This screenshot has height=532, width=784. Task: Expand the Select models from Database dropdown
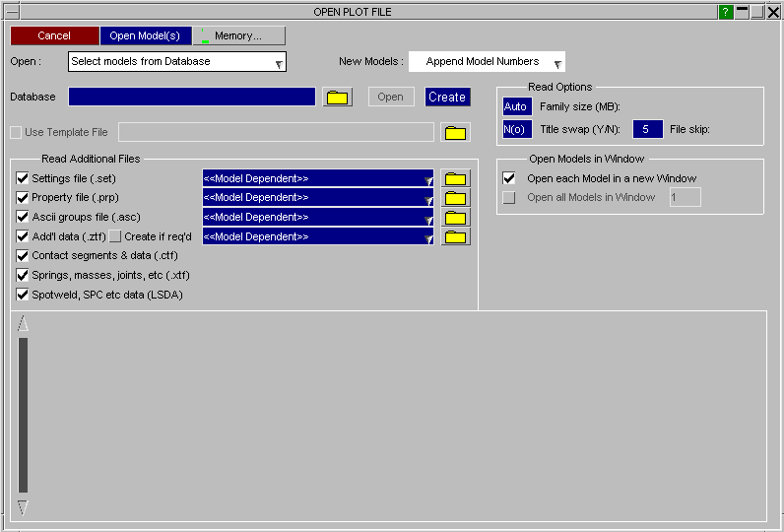pyautogui.click(x=177, y=62)
